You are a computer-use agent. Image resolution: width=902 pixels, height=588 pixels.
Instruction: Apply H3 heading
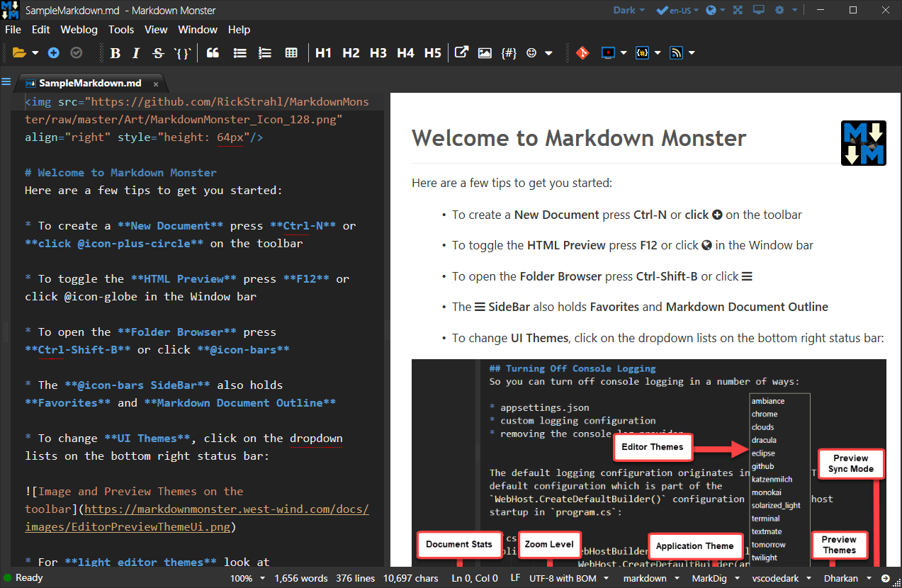tap(378, 52)
